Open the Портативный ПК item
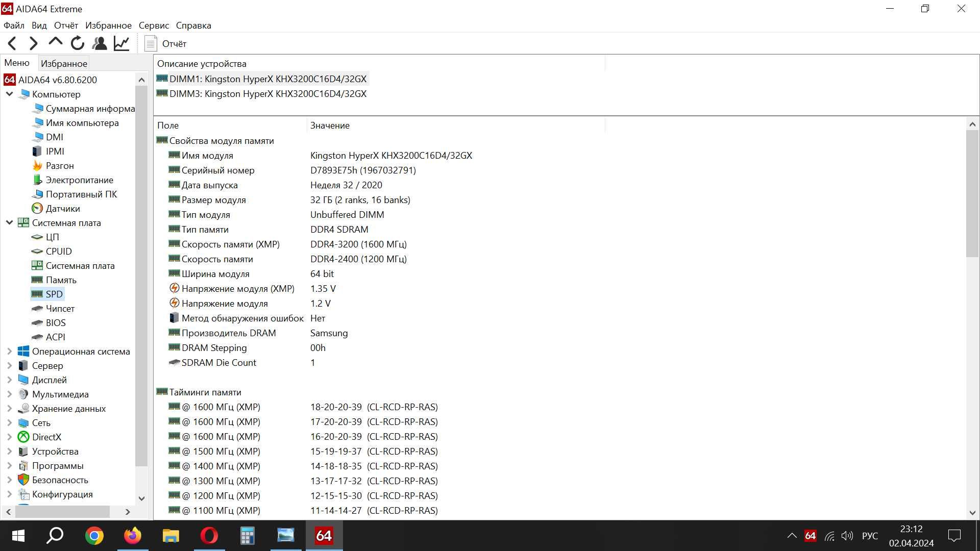This screenshot has width=980, height=551. [x=75, y=194]
